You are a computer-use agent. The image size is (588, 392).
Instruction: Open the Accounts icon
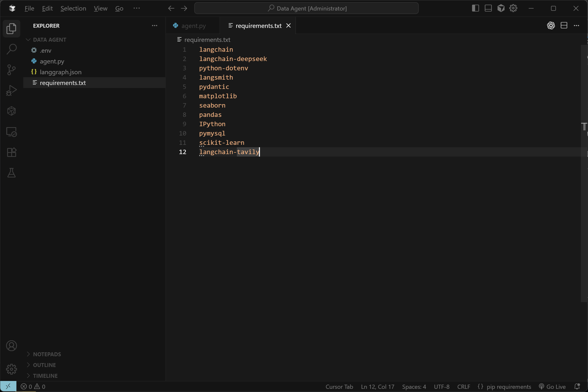tap(11, 346)
